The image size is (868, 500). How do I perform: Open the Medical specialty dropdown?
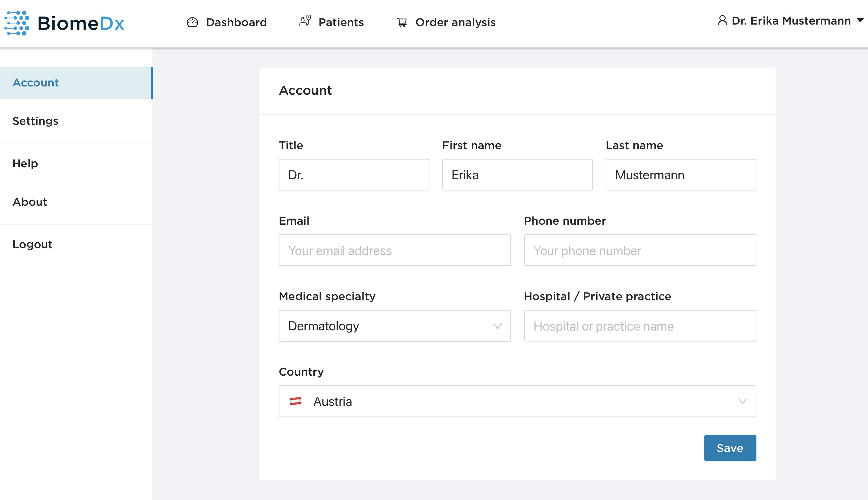point(395,326)
